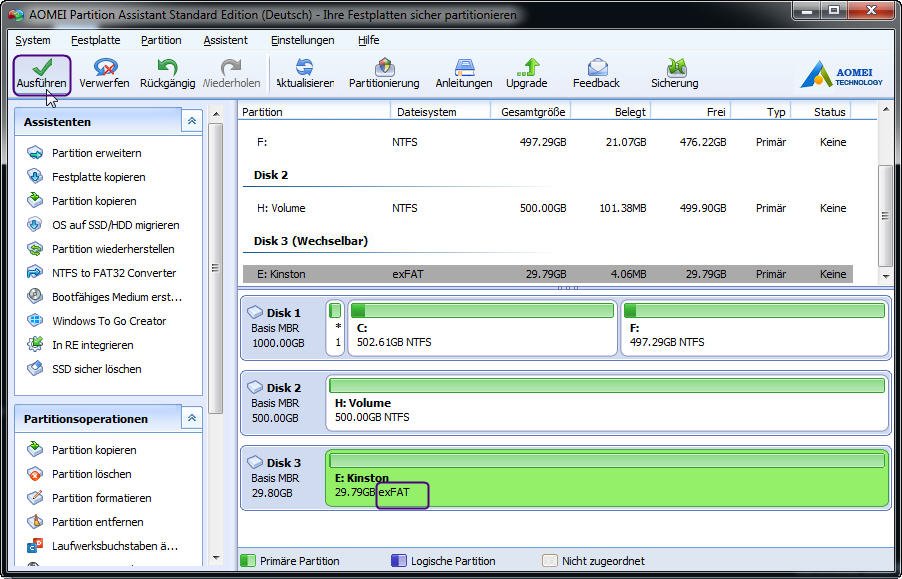Sort by the Typ column header
This screenshot has height=579, width=902.
pos(761,112)
